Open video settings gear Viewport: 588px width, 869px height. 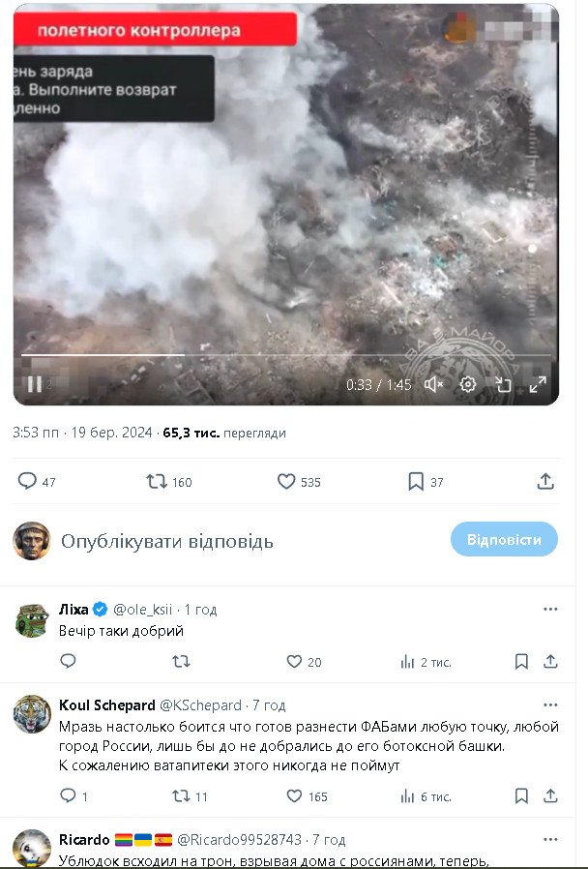(x=468, y=384)
